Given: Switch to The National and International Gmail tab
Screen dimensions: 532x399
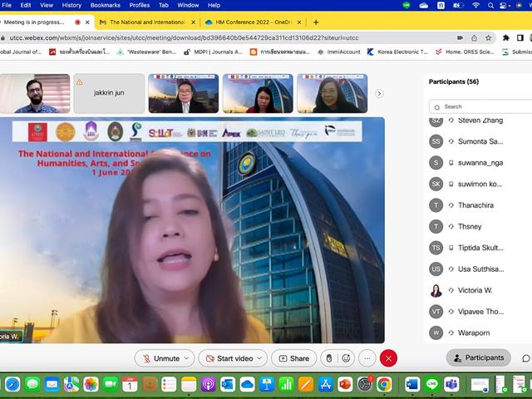Looking at the screenshot, I should tap(147, 22).
